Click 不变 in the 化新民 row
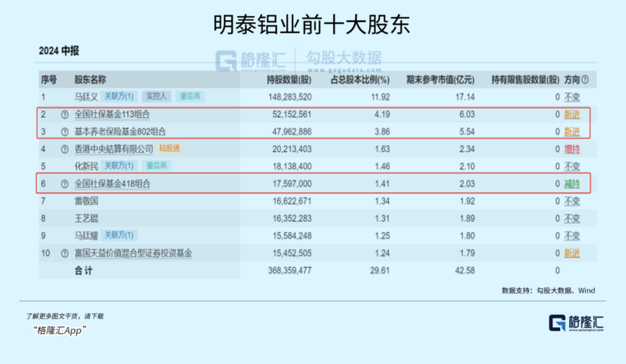 pyautogui.click(x=572, y=166)
